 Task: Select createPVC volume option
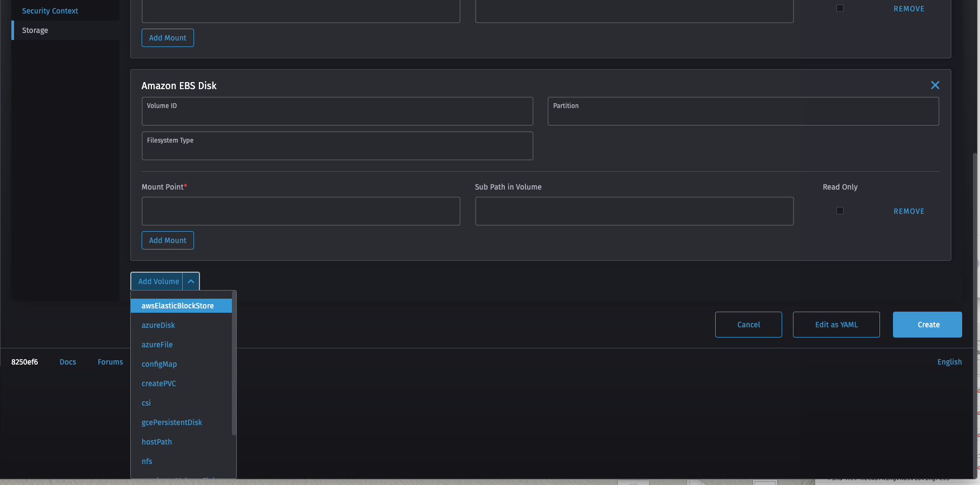click(x=181, y=383)
